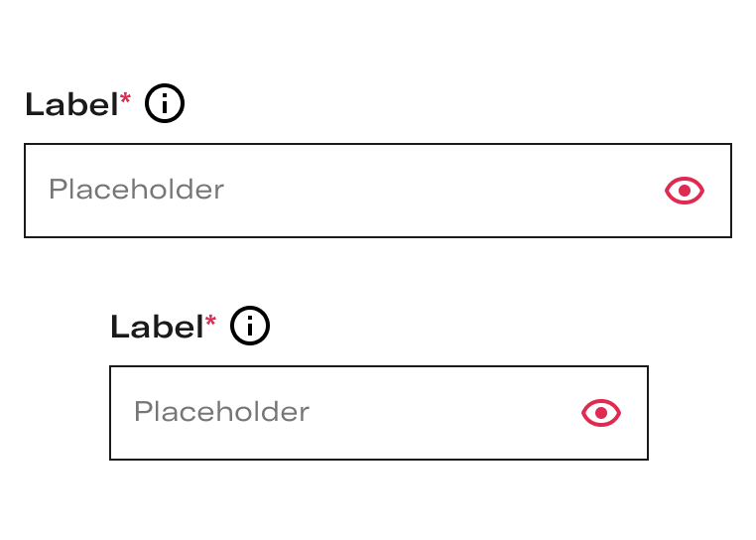Select the required top field labeled Label
Screen dimensions: 756x540
point(378,191)
